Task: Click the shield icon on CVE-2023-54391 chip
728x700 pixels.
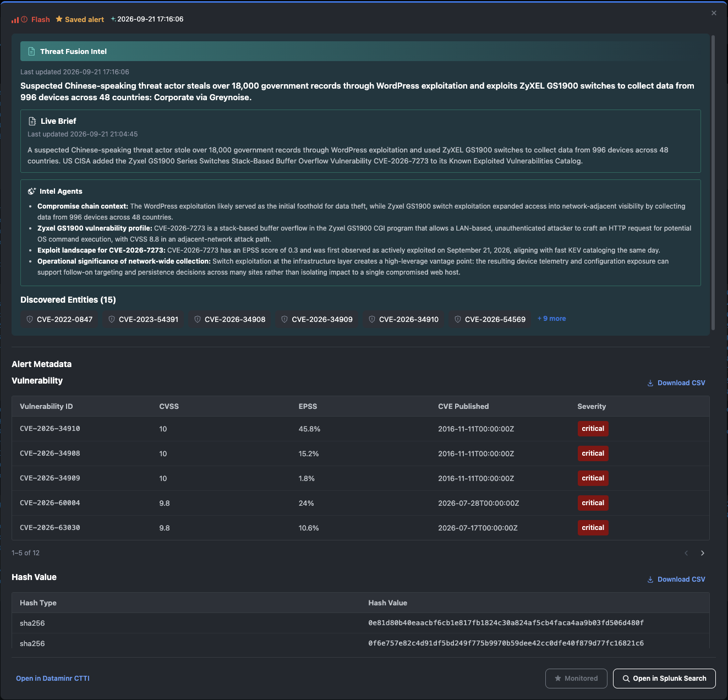Action: click(112, 319)
